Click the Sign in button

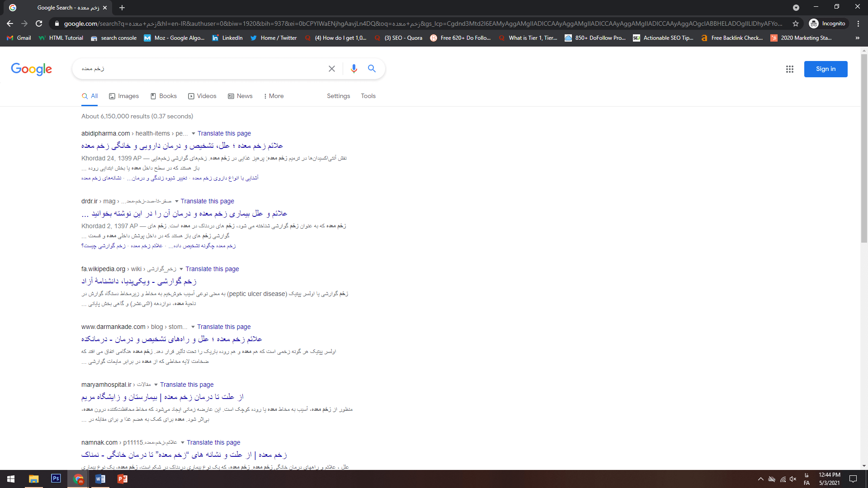(x=826, y=69)
